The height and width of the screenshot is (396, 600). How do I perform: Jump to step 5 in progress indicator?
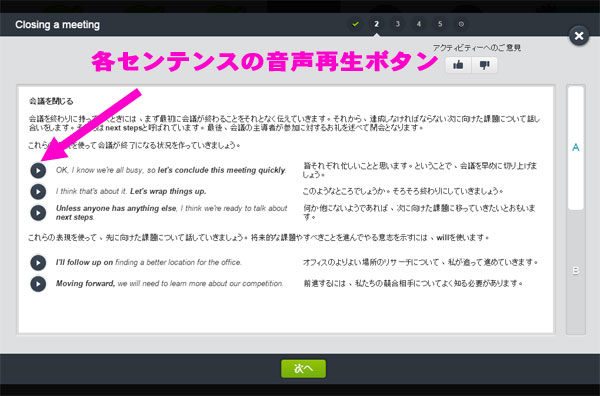tap(440, 24)
